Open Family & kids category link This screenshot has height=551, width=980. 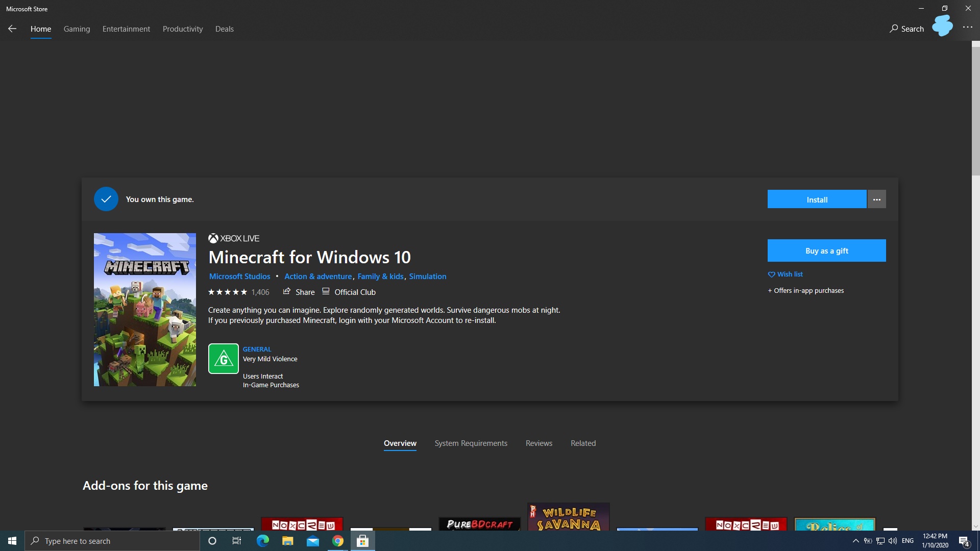point(380,277)
